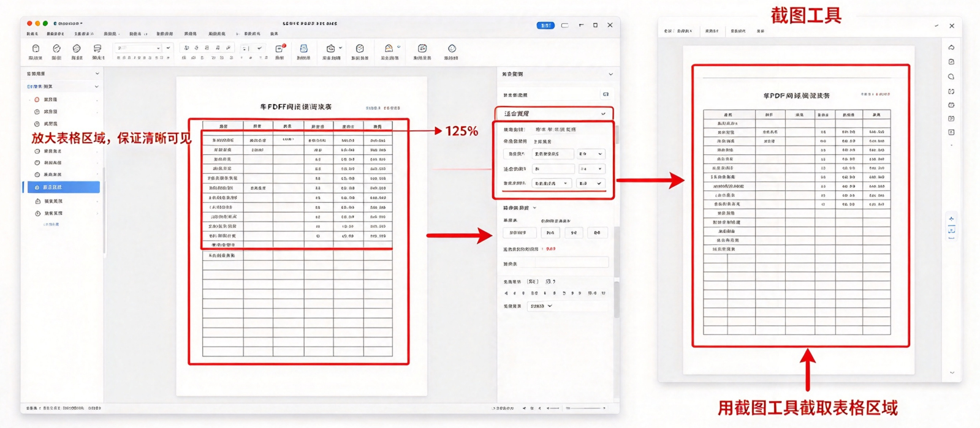The image size is (980, 428).
Task: Close the screenshot tool window with its X
Action: [x=952, y=26]
